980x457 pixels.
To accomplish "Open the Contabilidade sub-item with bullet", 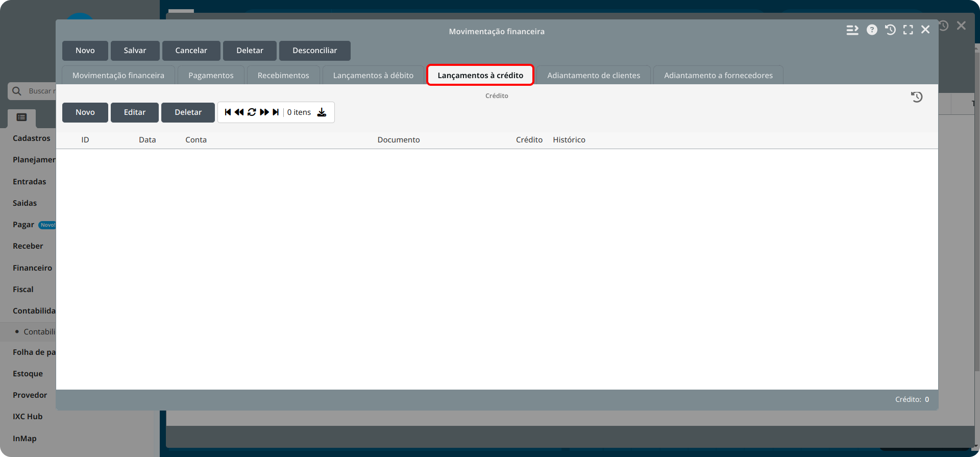I will point(39,332).
